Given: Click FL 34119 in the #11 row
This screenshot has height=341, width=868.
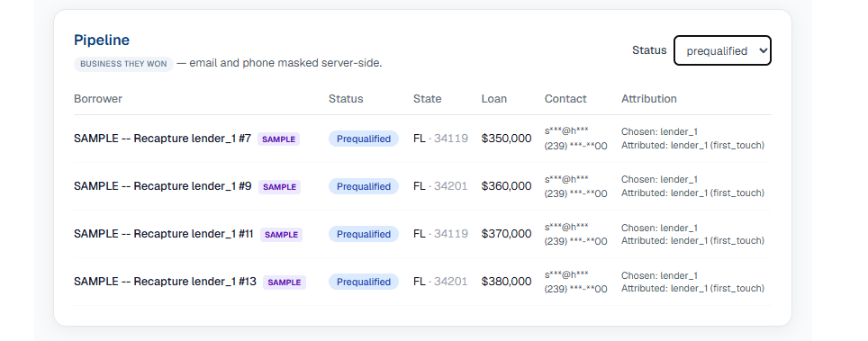Looking at the screenshot, I should pyautogui.click(x=440, y=234).
